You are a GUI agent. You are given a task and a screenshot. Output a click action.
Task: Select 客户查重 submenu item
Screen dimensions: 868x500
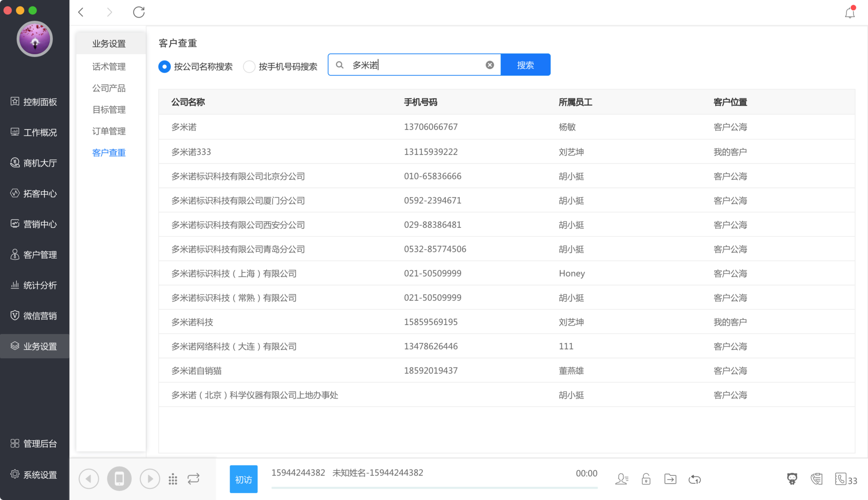(x=109, y=153)
